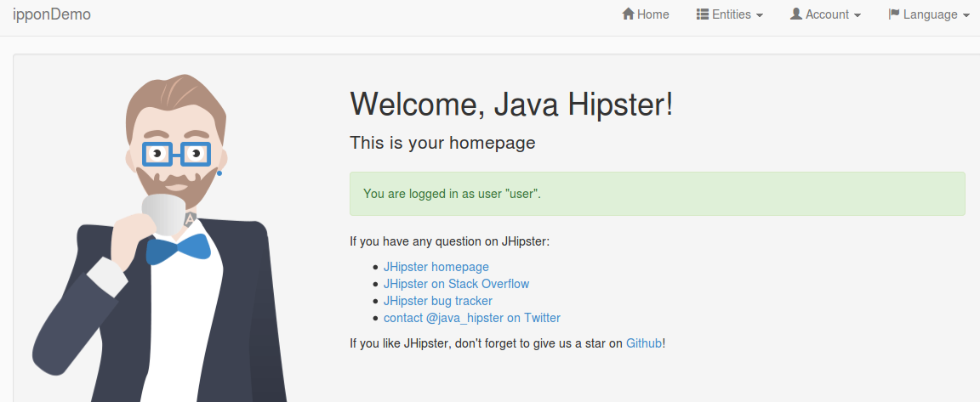The width and height of the screenshot is (980, 402).
Task: Click the green logged in as user alert
Action: coord(657,194)
